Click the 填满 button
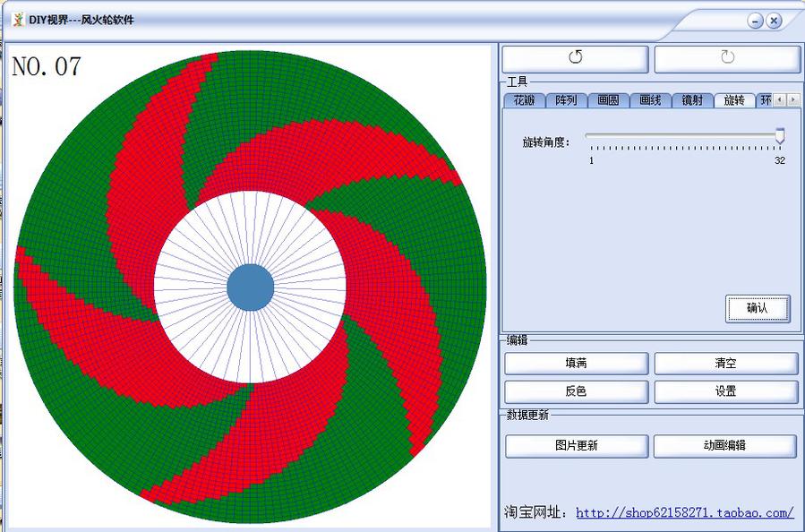This screenshot has height=532, width=805. pos(576,364)
